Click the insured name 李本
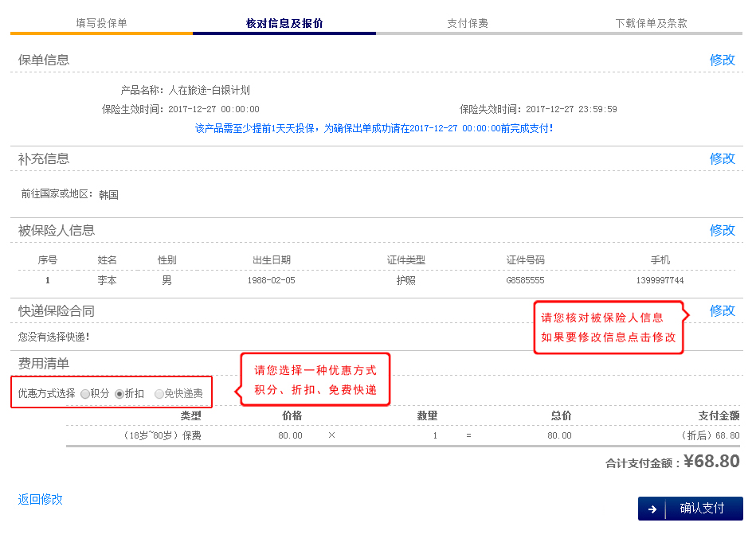Viewport: 756px width, 546px height. (x=107, y=281)
